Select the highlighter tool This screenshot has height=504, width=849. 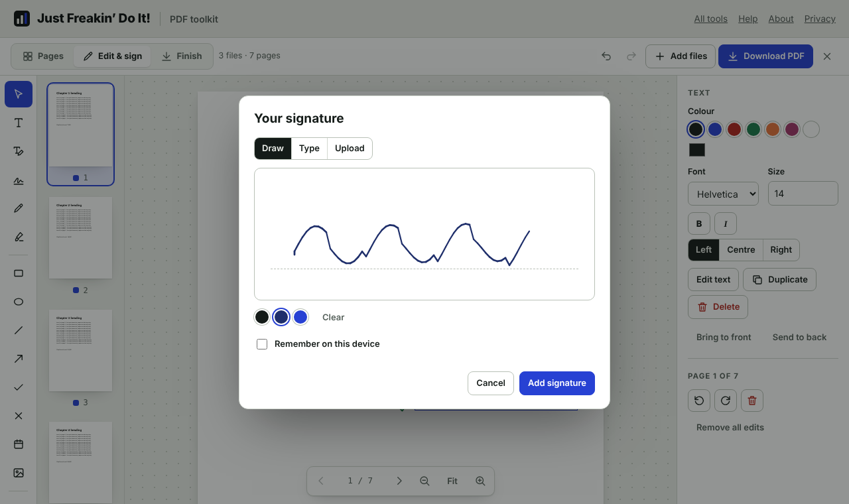pos(19,237)
